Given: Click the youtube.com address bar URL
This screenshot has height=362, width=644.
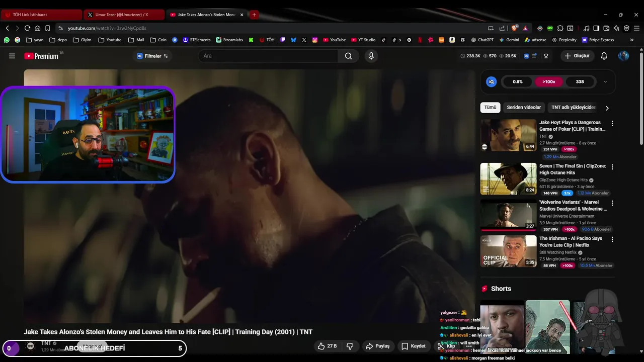Looking at the screenshot, I should pyautogui.click(x=107, y=28).
